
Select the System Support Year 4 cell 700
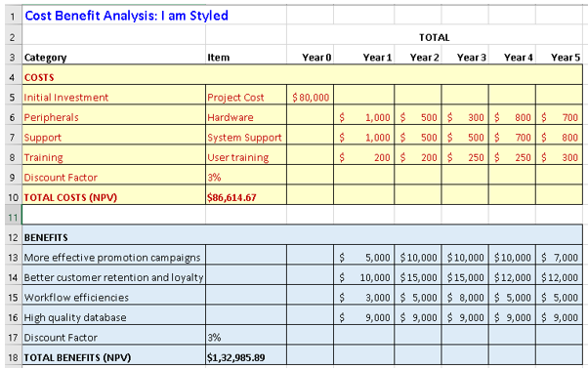click(512, 138)
